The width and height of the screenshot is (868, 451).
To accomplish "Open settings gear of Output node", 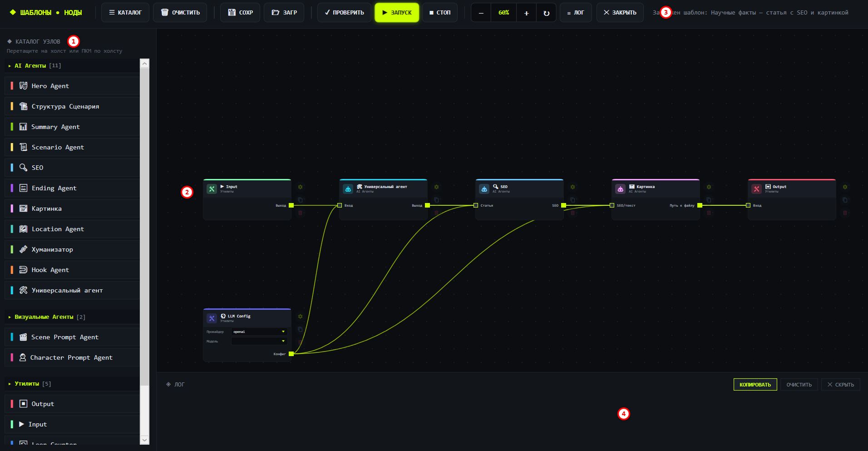I will (x=845, y=187).
